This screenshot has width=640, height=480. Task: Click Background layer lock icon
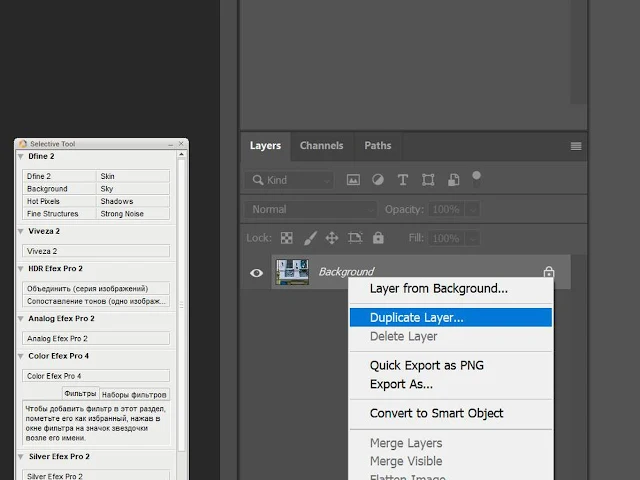[549, 271]
